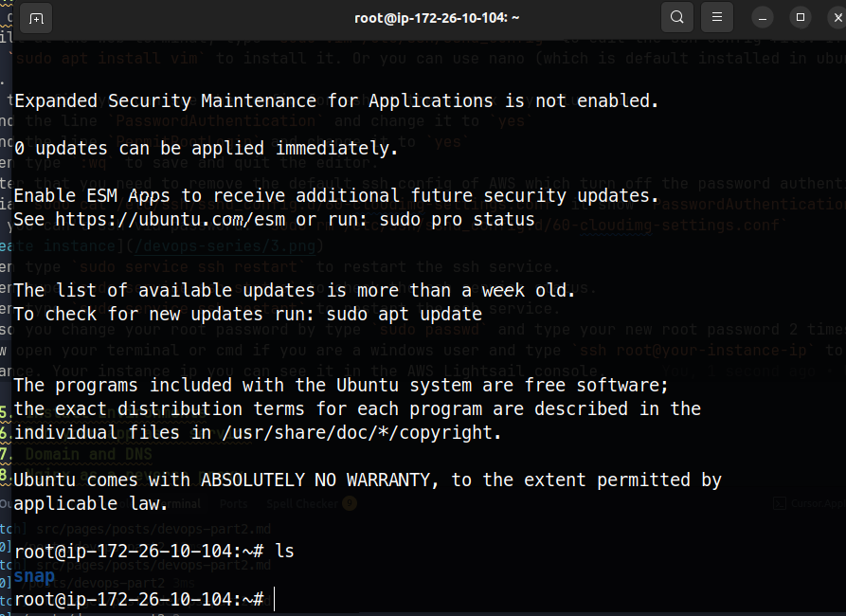Minimize the terminal window

762,17
